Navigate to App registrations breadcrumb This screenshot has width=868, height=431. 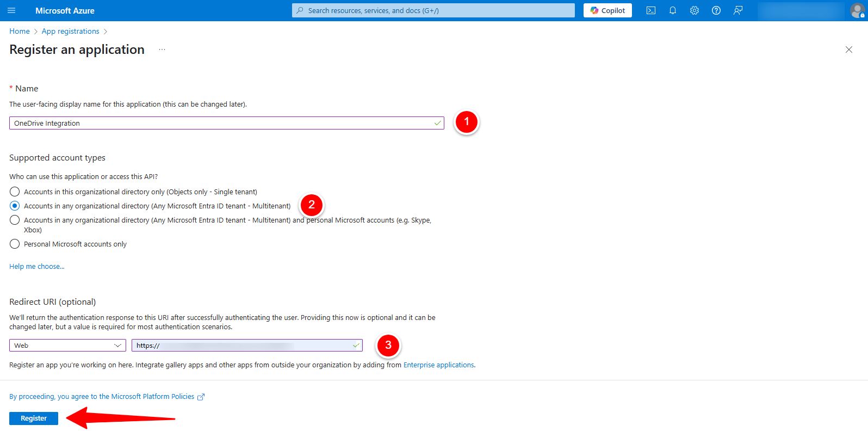click(x=70, y=31)
